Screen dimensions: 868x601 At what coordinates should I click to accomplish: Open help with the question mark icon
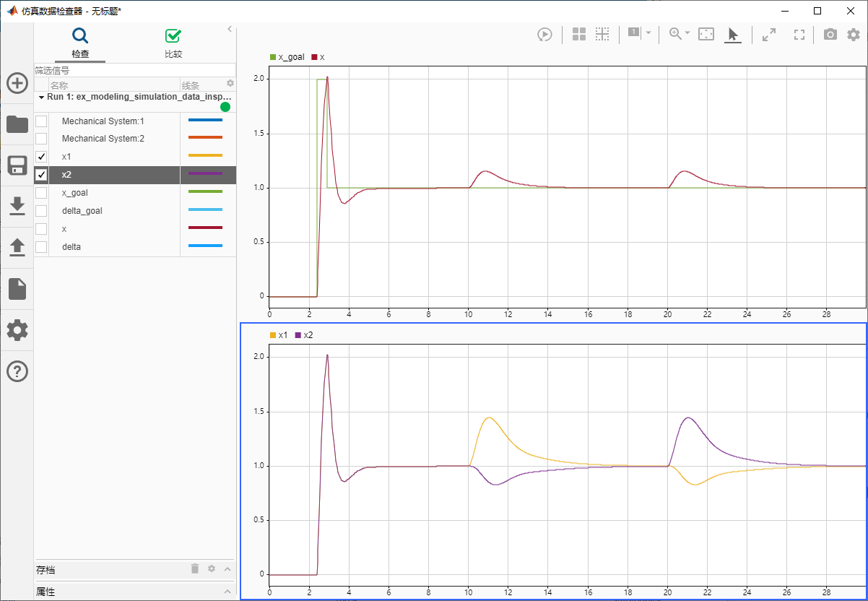tap(17, 371)
